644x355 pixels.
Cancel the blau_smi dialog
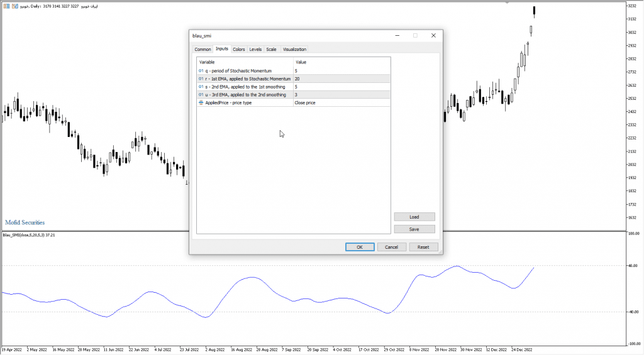coord(392,247)
